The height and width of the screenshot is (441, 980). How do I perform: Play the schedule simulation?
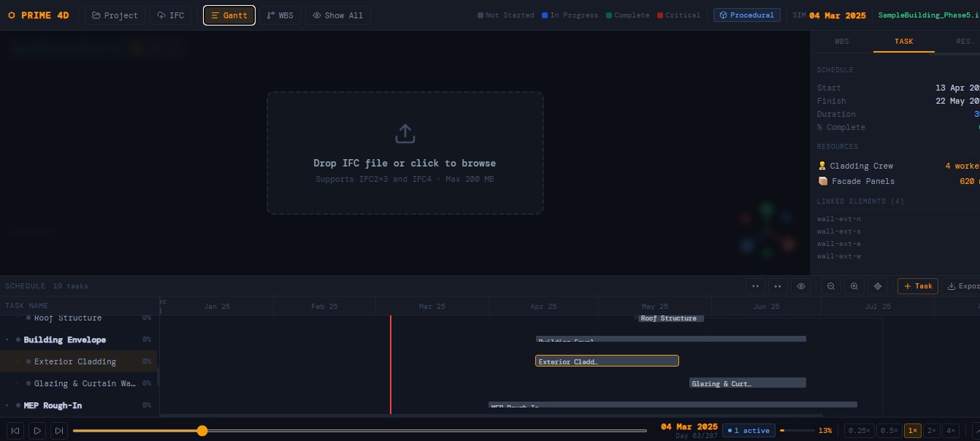[x=37, y=431]
